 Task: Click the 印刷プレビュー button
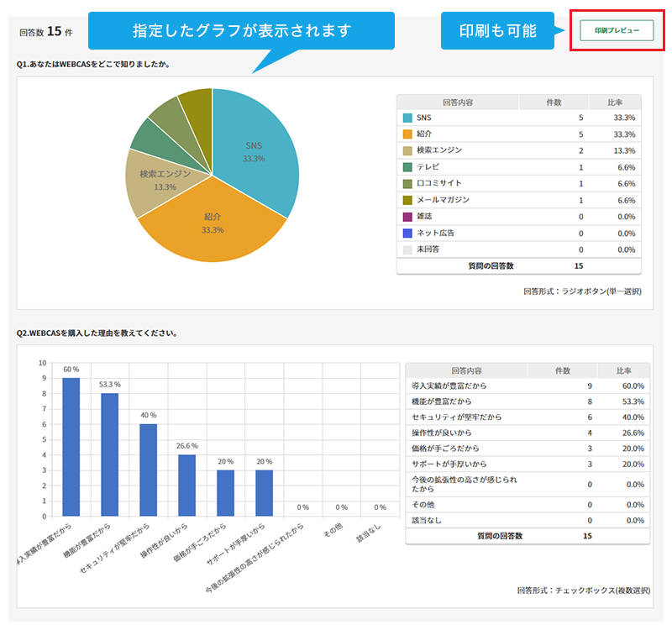click(x=617, y=30)
